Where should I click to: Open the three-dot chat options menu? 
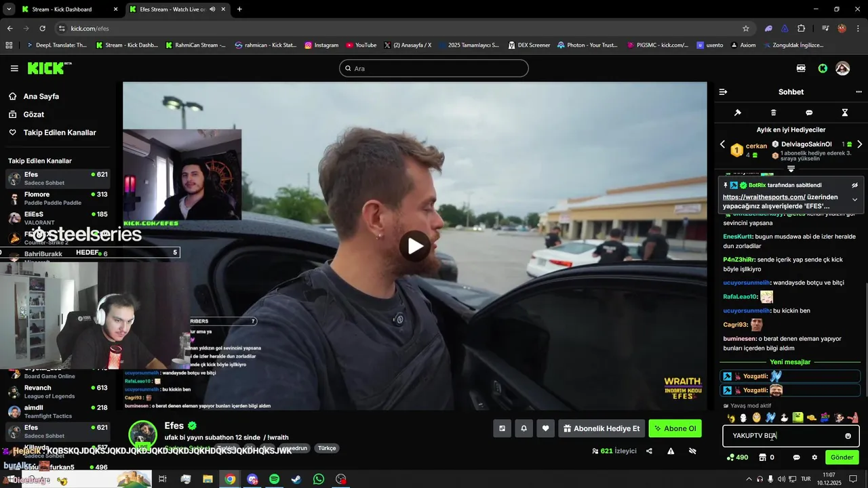859,91
